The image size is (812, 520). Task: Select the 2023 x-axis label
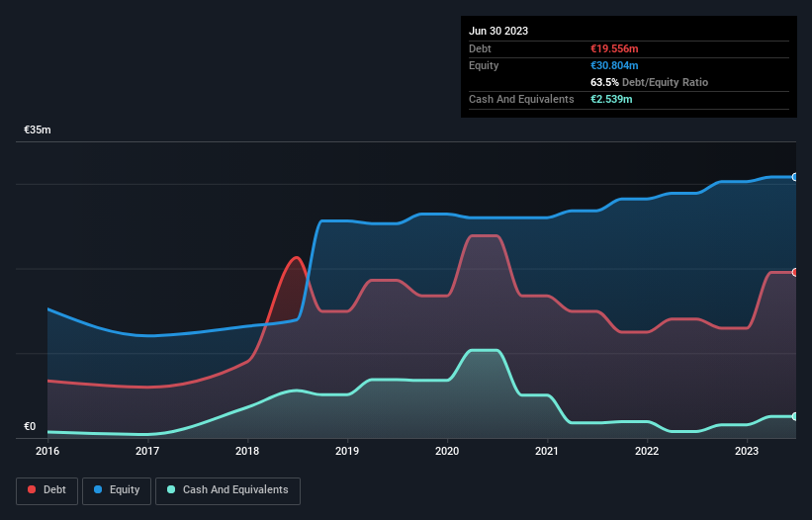pyautogui.click(x=747, y=451)
